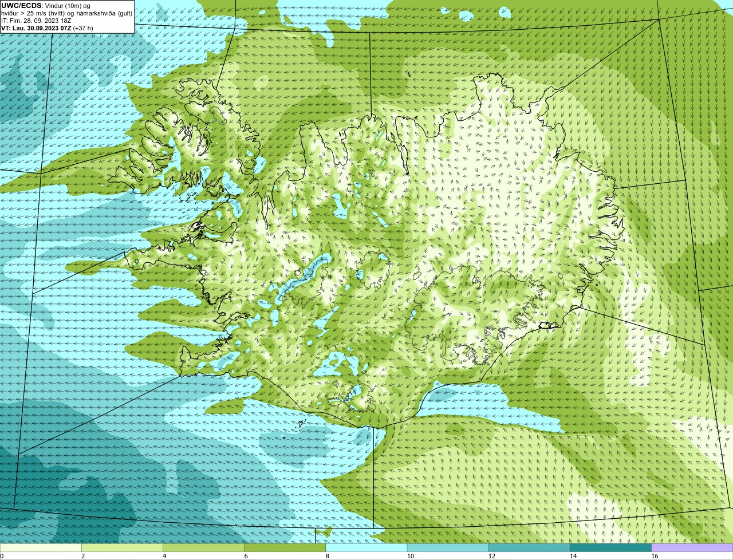Click the lavender legend swatch above 16 m/s
733x560 pixels.
pos(692,548)
